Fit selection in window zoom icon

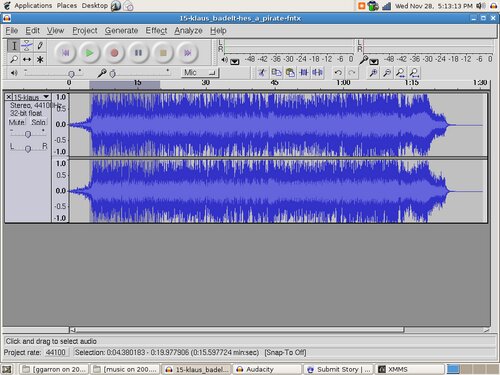click(401, 72)
